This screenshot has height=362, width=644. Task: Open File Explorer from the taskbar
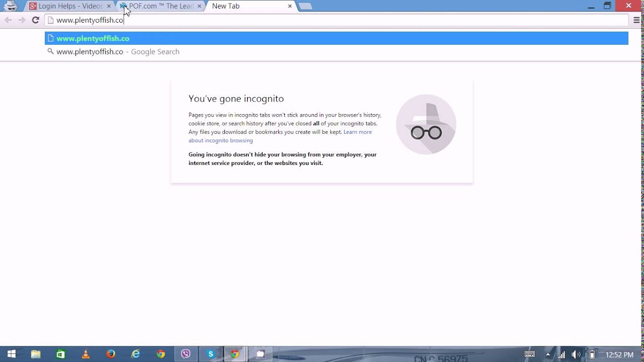pos(36,354)
